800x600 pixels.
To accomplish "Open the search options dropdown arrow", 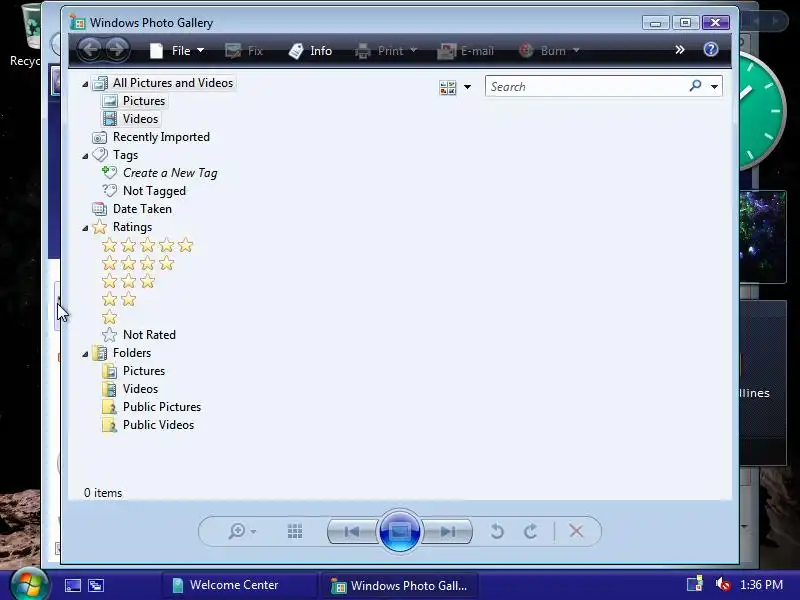I will 714,87.
